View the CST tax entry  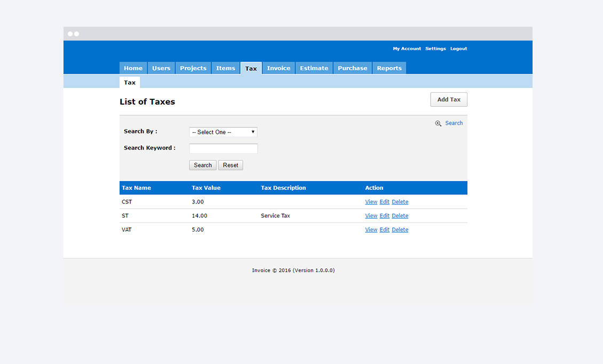371,202
